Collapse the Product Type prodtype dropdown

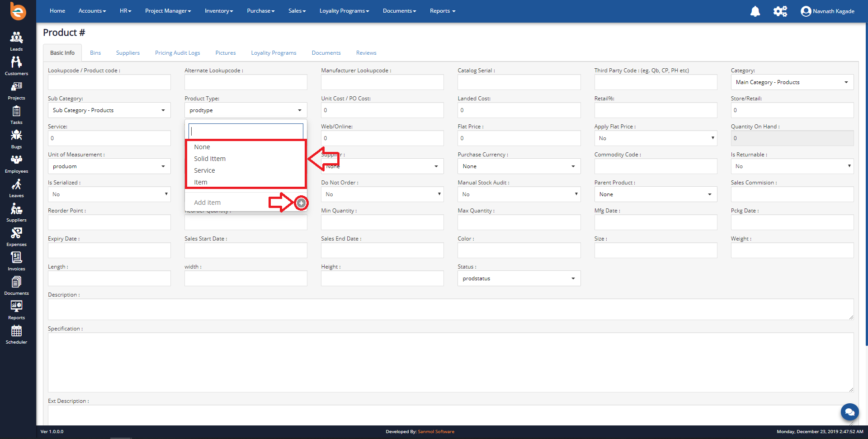[246, 110]
